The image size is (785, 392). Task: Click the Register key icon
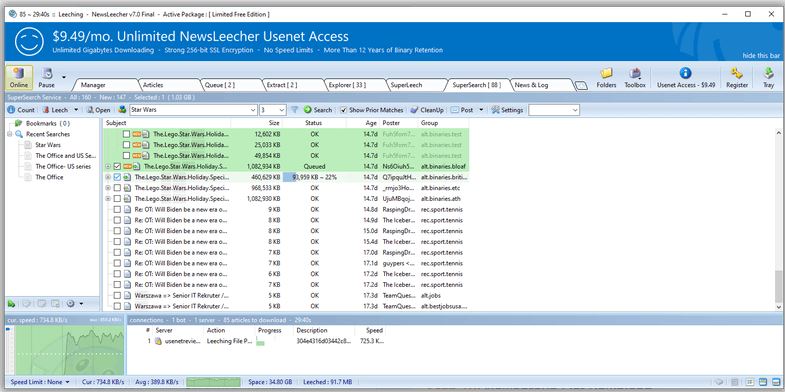click(x=736, y=74)
